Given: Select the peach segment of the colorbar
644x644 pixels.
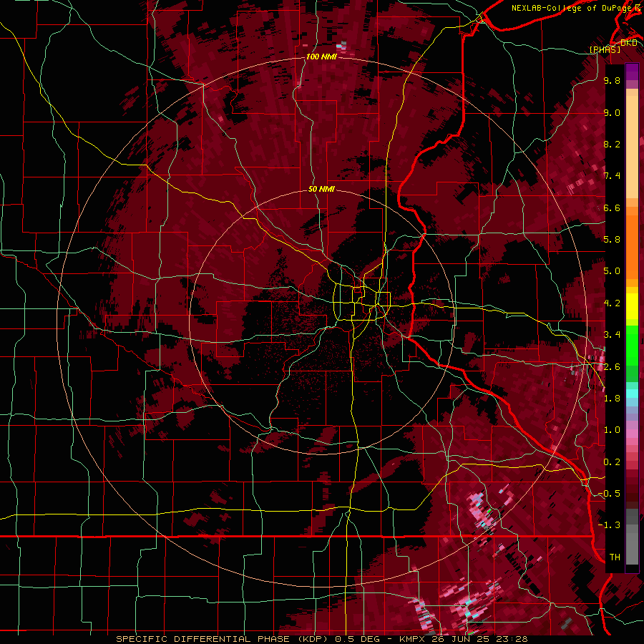Looking at the screenshot, I should click(x=632, y=144).
